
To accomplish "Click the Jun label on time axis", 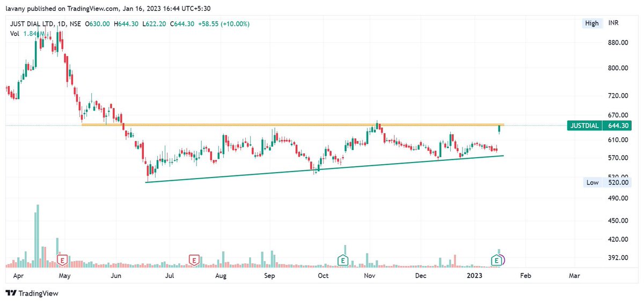I will click(115, 275).
